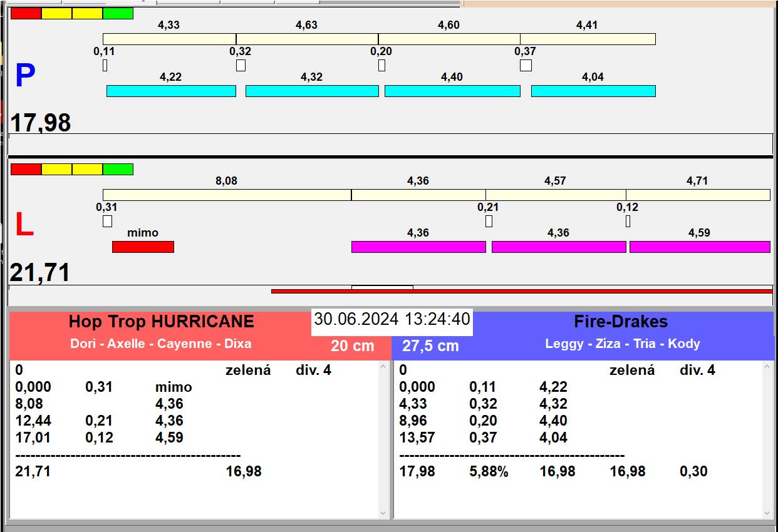Click the magenta 4,59 run bar
This screenshot has height=532, width=778.
[x=700, y=247]
